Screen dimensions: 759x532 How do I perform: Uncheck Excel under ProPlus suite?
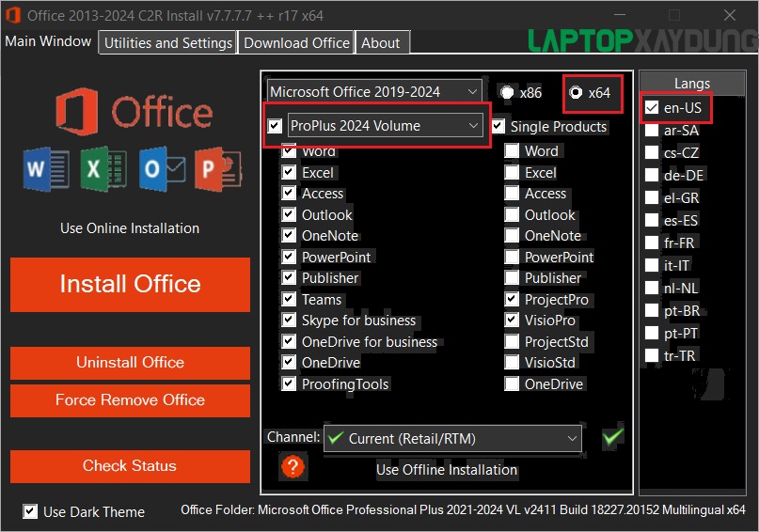[289, 172]
